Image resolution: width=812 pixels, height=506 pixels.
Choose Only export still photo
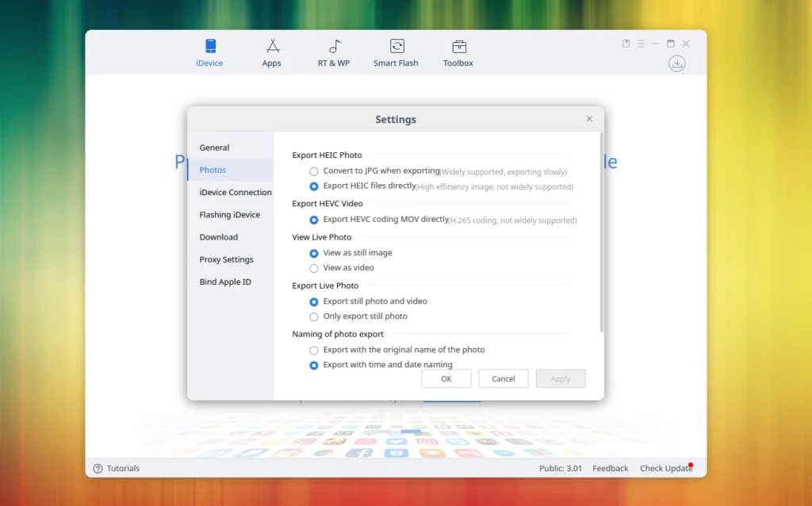tap(313, 316)
